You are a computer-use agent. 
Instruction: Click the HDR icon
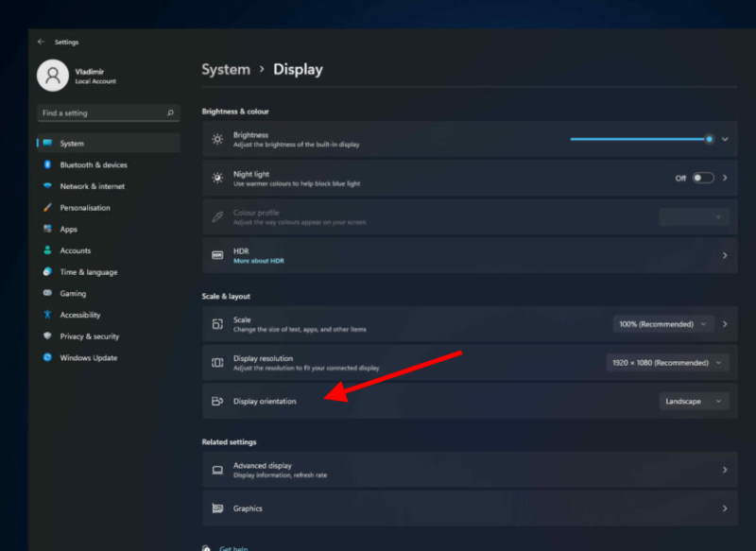(x=217, y=255)
